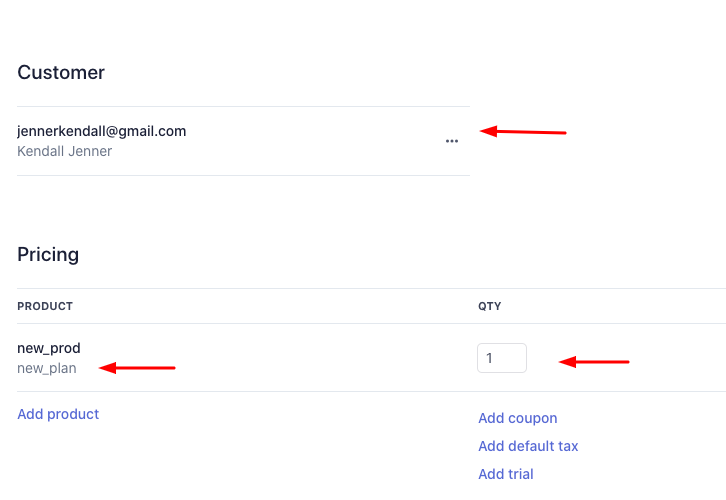Click the Customer section heading

pos(61,72)
